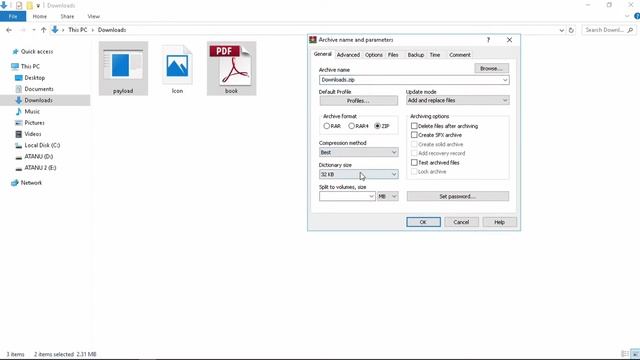Enable Delete files after archiving
The height and width of the screenshot is (360, 640).
click(414, 126)
